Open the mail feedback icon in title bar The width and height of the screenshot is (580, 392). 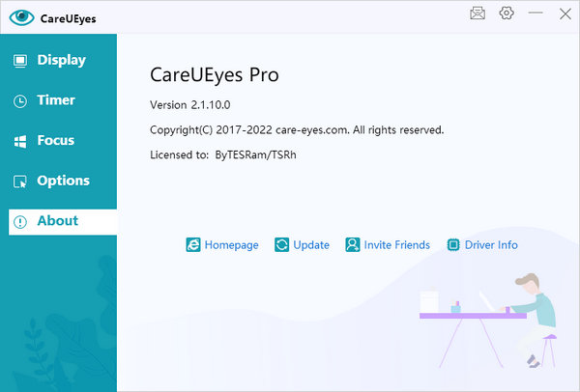(x=478, y=14)
